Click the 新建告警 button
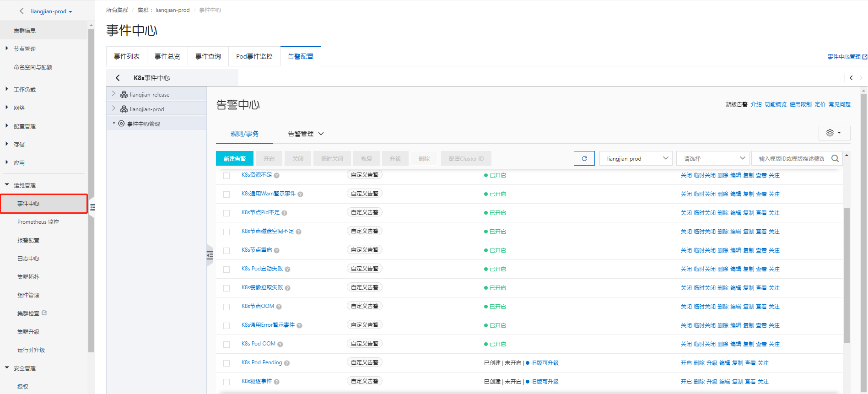868x394 pixels. click(234, 158)
